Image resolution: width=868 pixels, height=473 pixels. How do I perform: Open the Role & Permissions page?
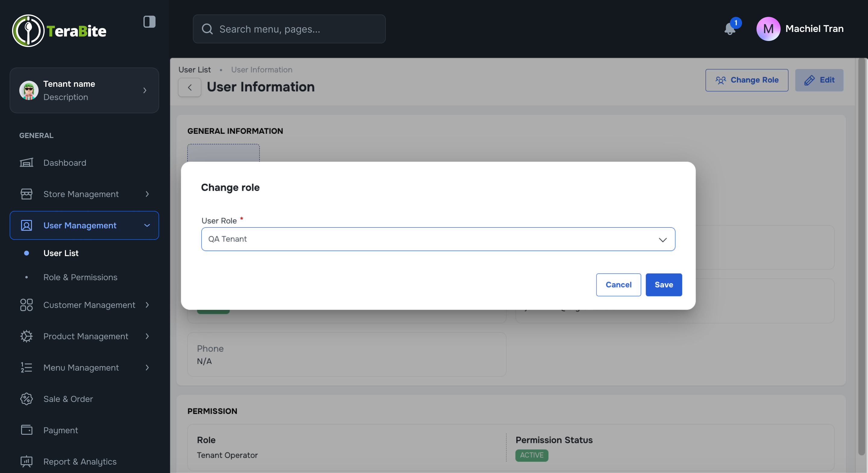click(x=80, y=277)
